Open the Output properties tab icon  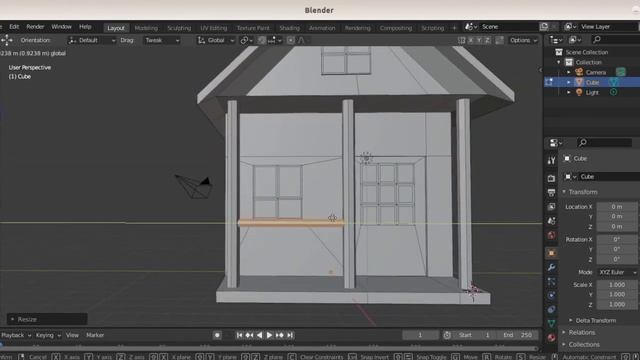(x=551, y=193)
